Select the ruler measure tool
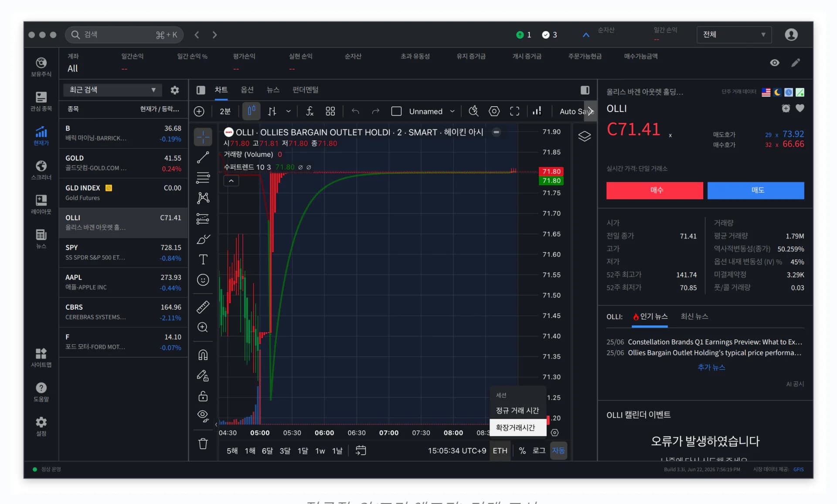The image size is (837, 504). (203, 307)
